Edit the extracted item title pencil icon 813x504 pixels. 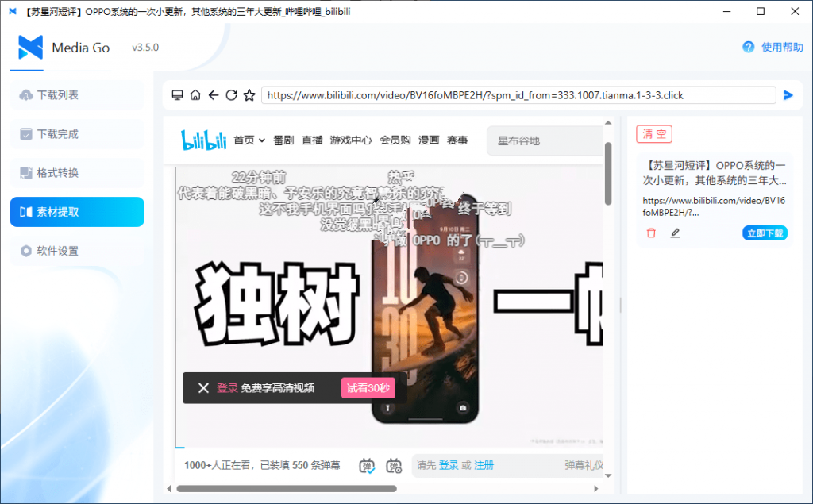[x=675, y=233]
